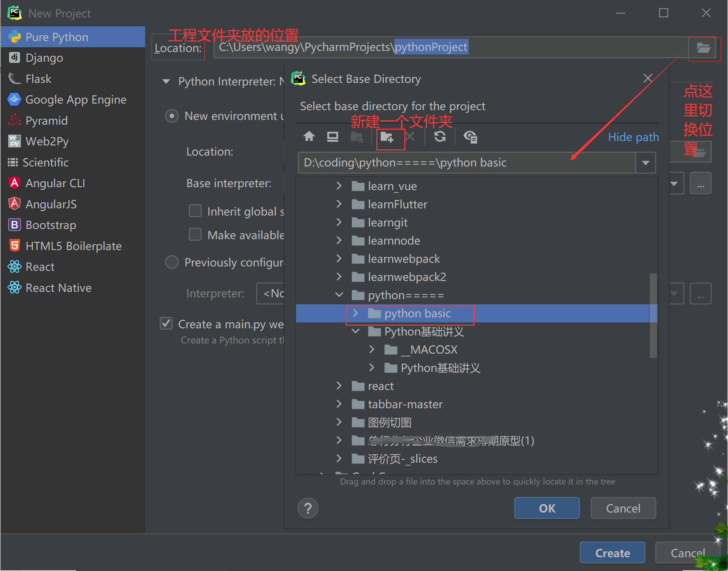Screen dimensions: 728x571
Task: Click the project Location path field
Action: pos(451,47)
